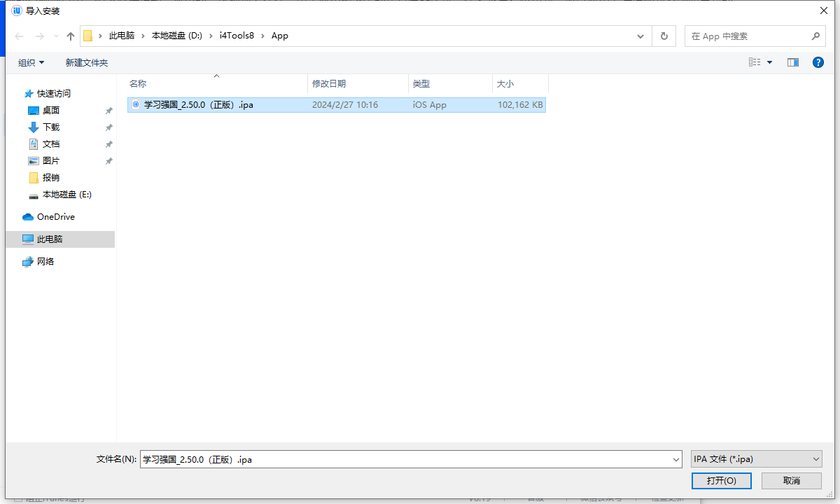The height and width of the screenshot is (504, 840).
Task: Refresh the current folder view
Action: click(x=664, y=36)
